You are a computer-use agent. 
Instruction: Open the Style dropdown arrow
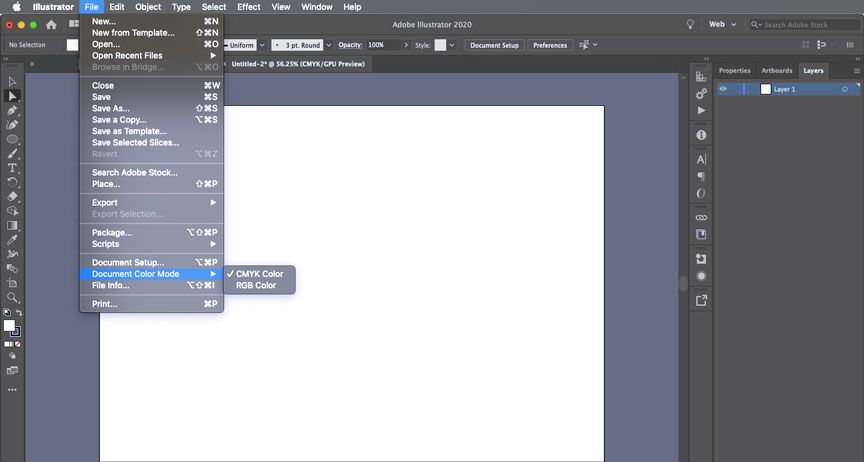452,45
